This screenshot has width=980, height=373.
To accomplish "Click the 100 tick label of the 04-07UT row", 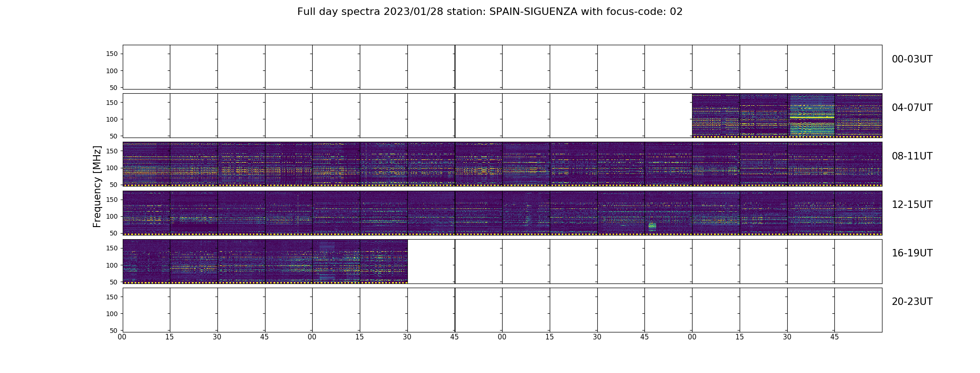I will click(112, 119).
